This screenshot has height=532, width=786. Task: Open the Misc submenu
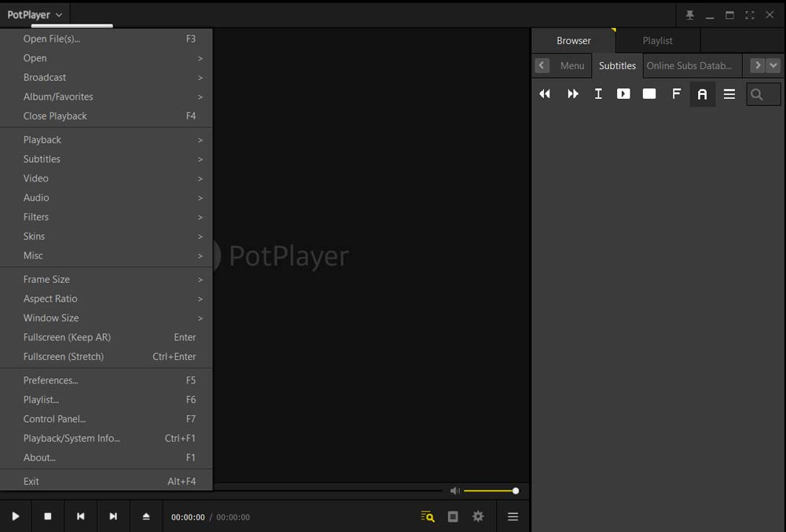click(x=106, y=255)
